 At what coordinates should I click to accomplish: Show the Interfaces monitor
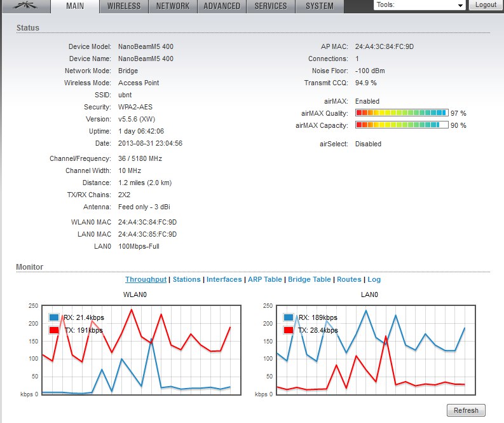click(x=224, y=279)
